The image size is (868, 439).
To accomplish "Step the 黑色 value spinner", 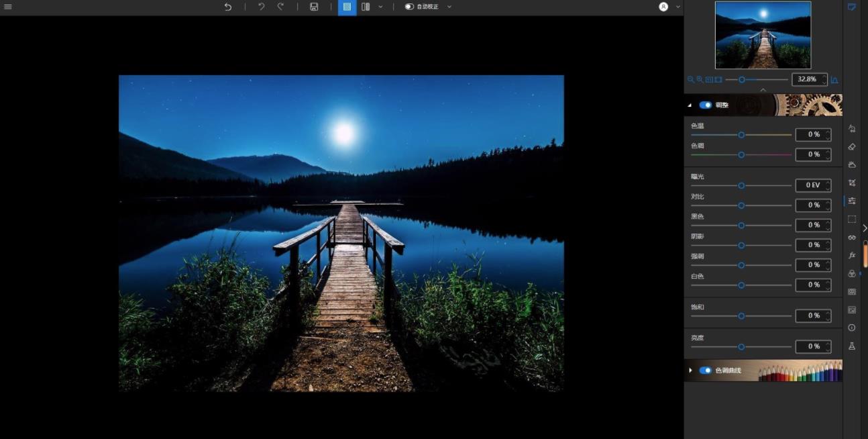I will pyautogui.click(x=828, y=226).
